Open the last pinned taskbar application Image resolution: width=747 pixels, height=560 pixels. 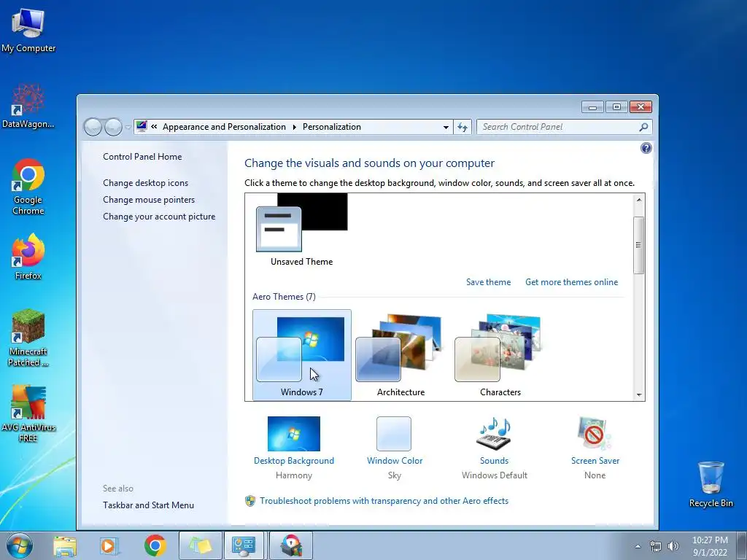291,545
